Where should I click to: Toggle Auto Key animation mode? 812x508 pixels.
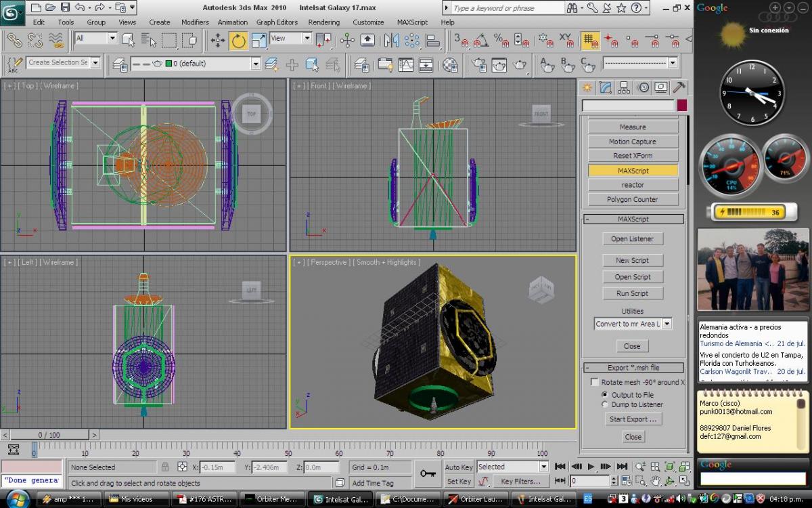coord(459,467)
